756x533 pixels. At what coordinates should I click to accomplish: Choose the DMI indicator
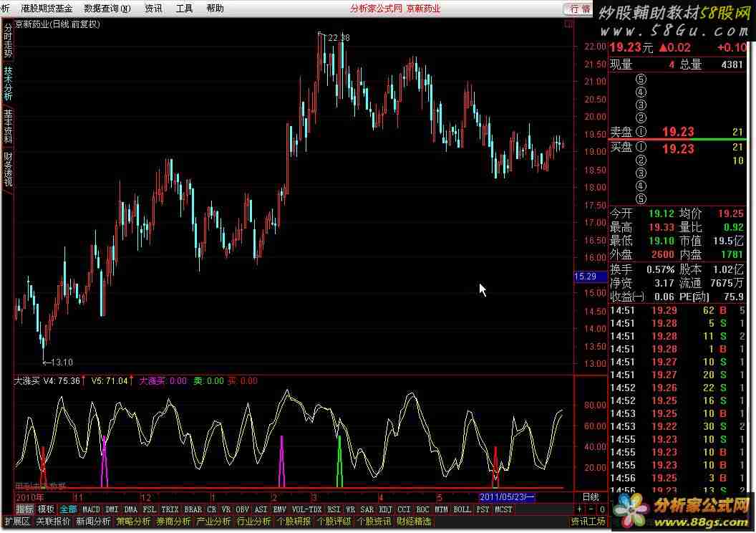tap(112, 509)
